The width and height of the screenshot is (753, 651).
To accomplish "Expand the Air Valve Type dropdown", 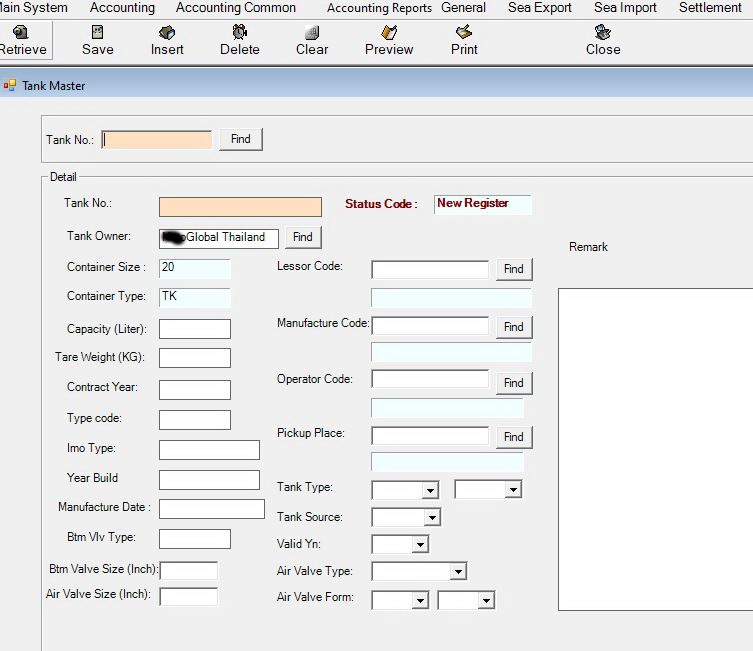I will pos(458,572).
